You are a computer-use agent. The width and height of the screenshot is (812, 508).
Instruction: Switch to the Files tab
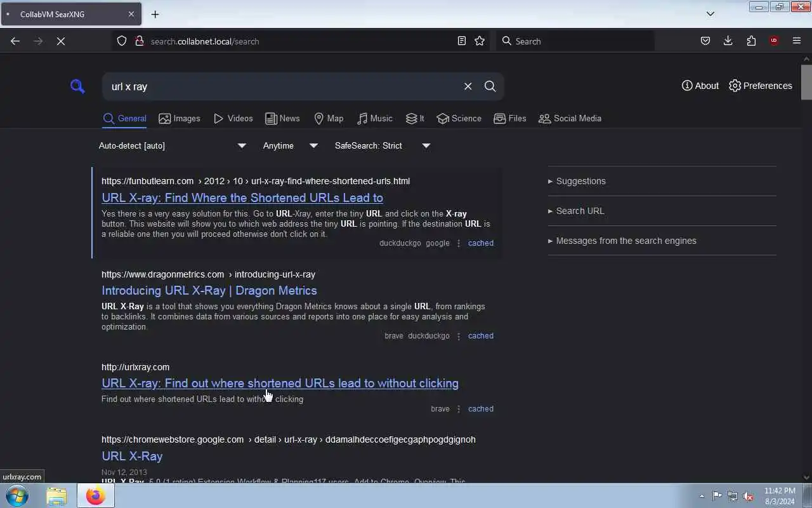(x=509, y=119)
